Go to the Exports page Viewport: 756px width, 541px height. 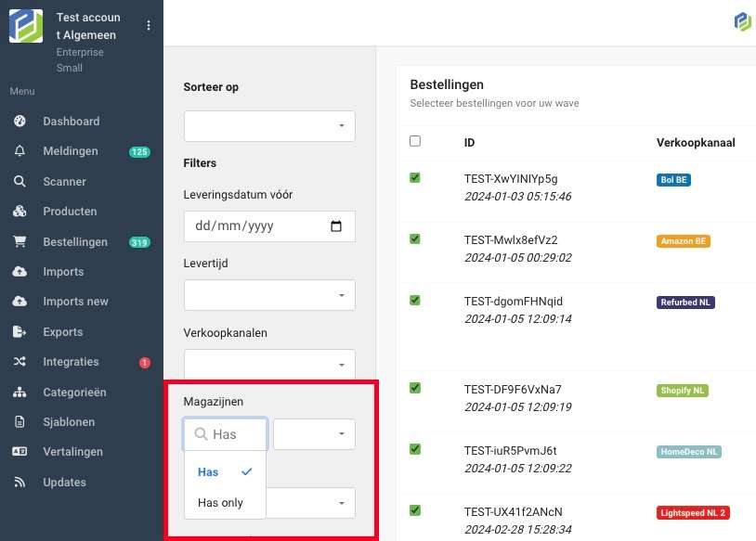(62, 332)
